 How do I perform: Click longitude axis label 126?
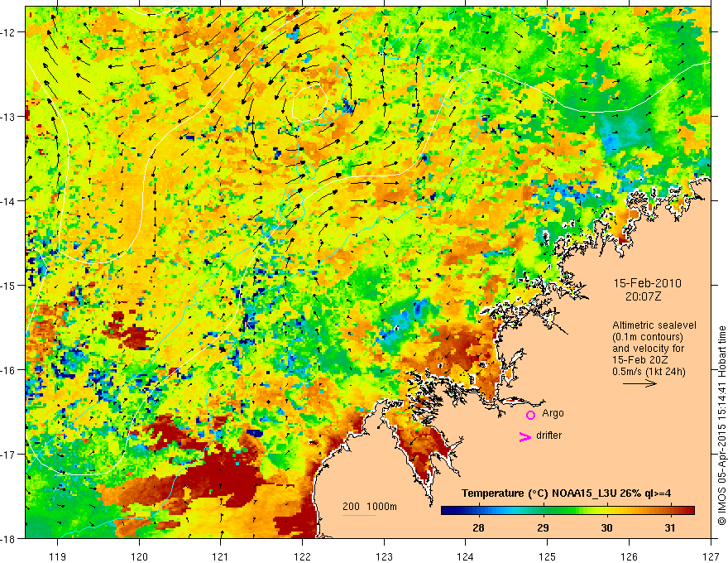coord(629,556)
